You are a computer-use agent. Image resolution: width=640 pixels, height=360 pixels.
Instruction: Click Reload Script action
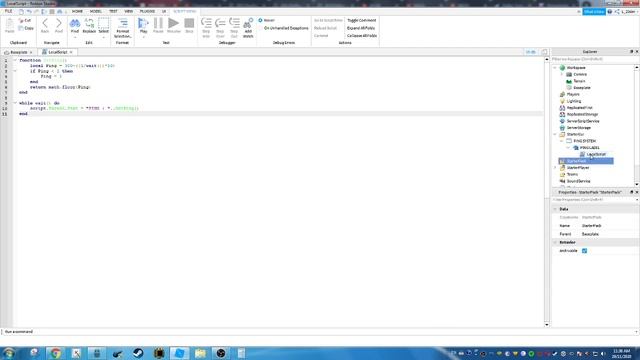point(325,28)
